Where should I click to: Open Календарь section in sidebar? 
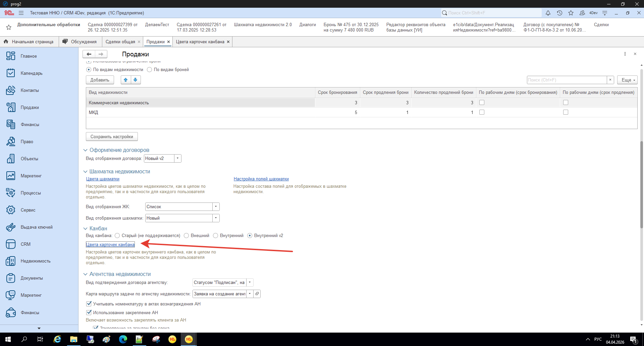coord(32,73)
